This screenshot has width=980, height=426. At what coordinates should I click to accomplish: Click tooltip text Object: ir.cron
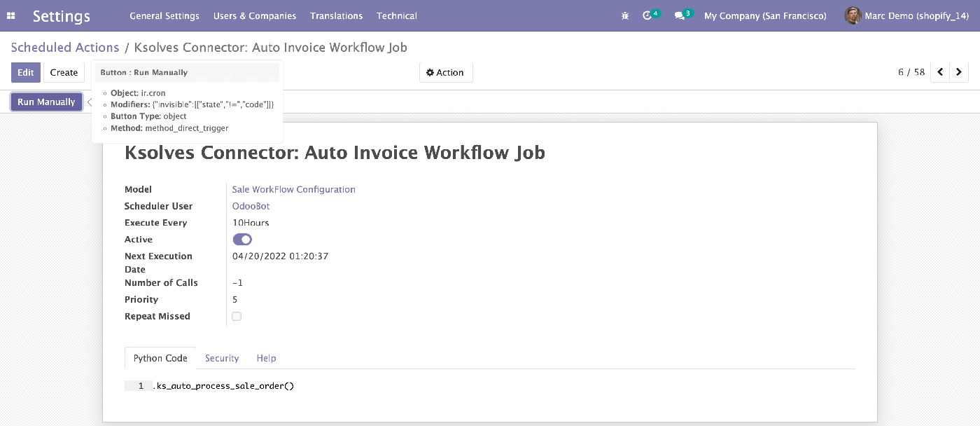138,92
